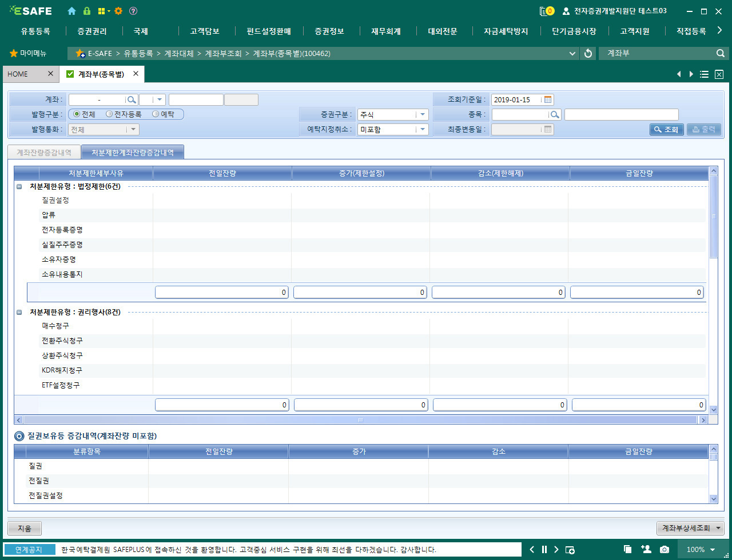Select the 전체 radio for 발행구분
Image resolution: width=732 pixels, height=560 pixels.
tap(77, 114)
